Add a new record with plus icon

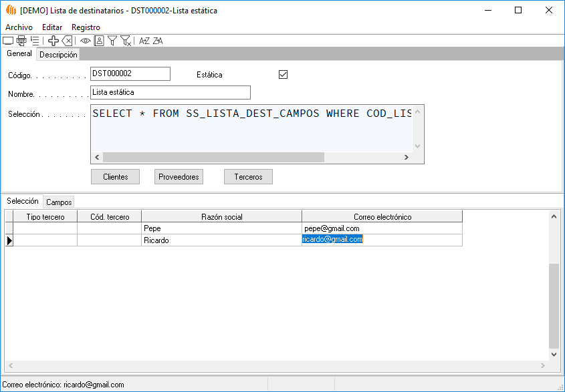click(x=53, y=41)
